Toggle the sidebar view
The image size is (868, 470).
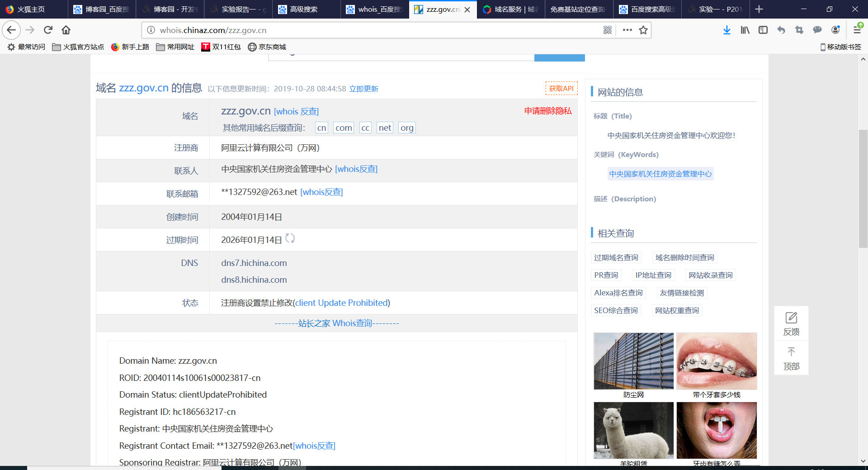coord(763,30)
